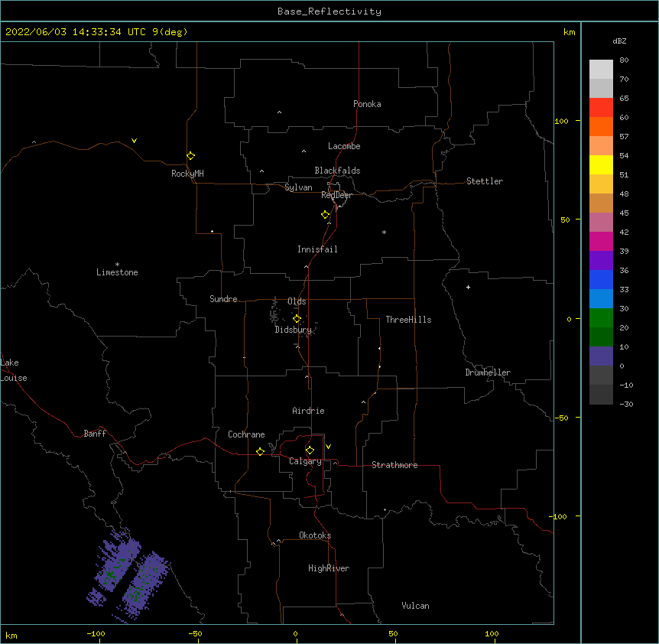Click the Vulcan city label
659x644 pixels.
(x=415, y=606)
